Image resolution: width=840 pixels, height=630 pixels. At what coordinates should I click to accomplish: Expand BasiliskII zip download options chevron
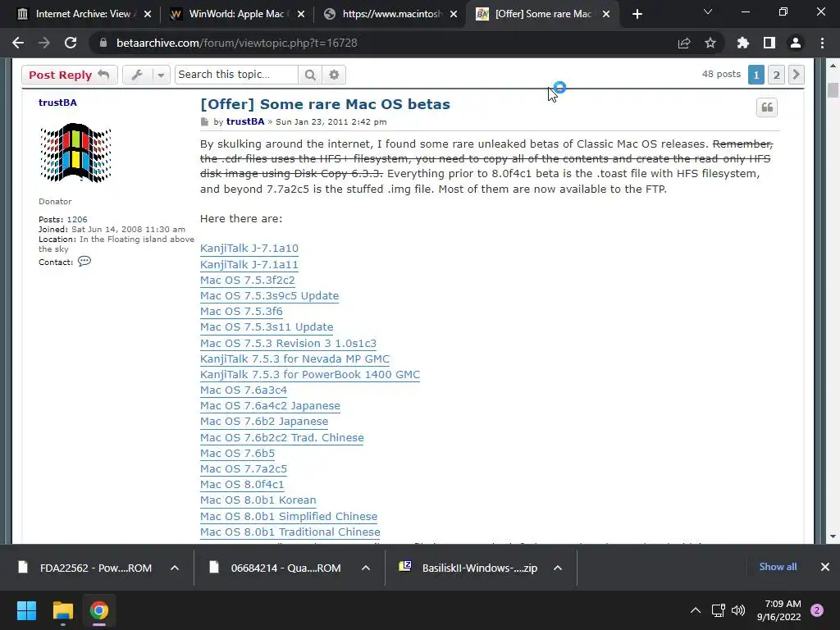(558, 568)
